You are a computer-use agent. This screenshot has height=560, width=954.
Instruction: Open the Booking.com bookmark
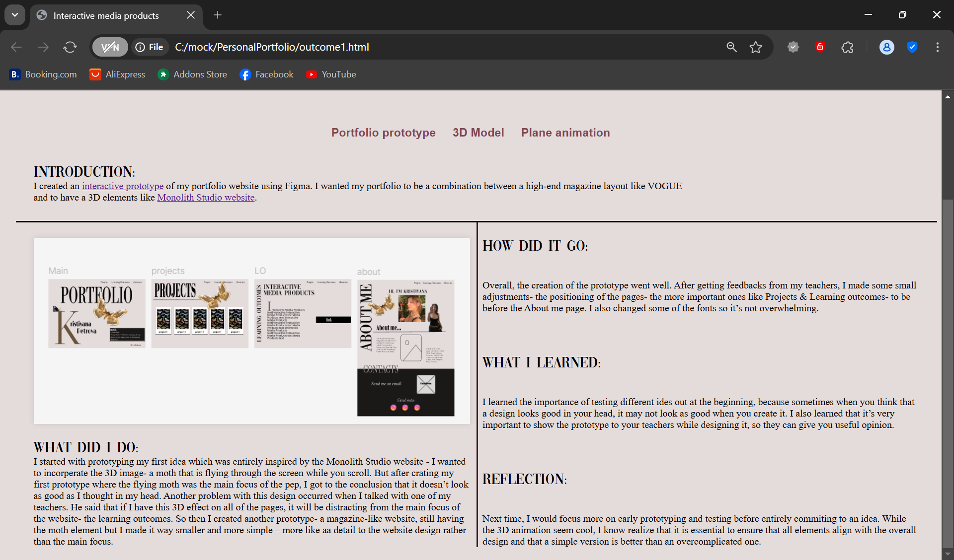click(42, 74)
